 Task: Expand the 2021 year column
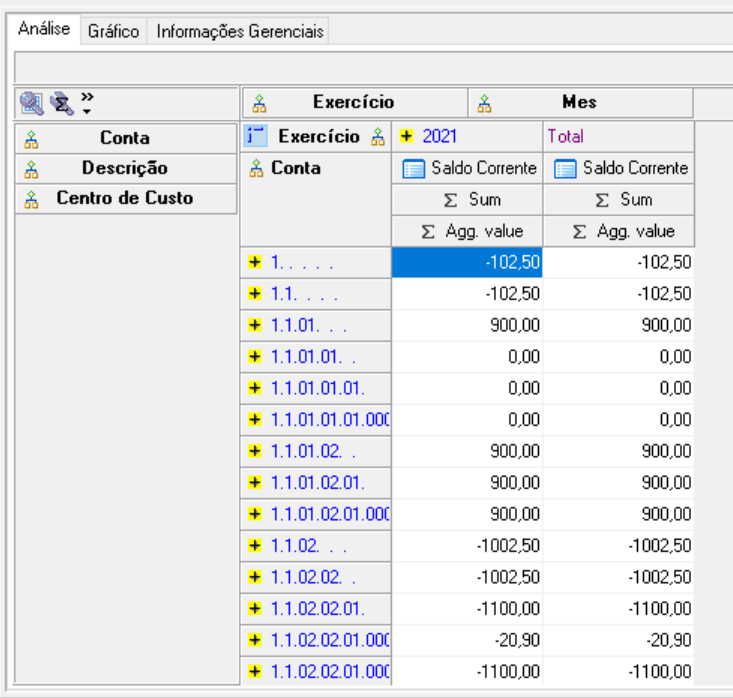[x=406, y=136]
